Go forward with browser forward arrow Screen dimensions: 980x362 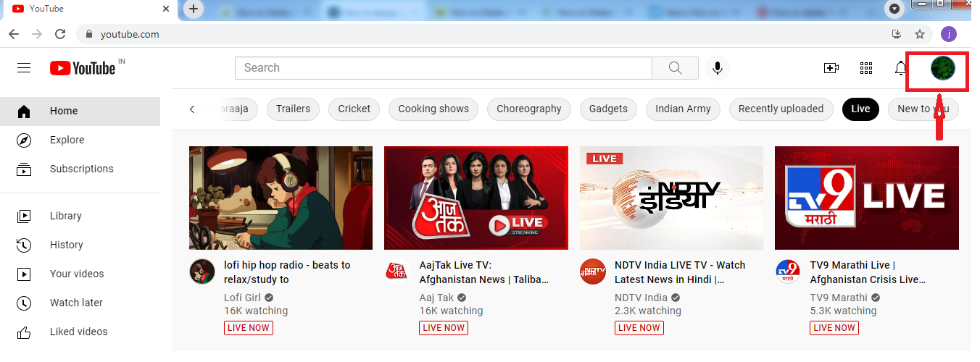[x=37, y=34]
